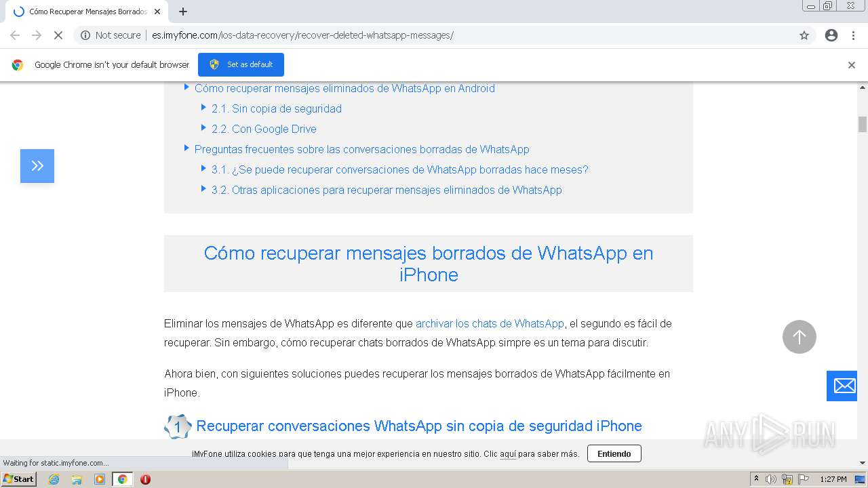
Task: Open the red Opera taskbar icon
Action: 145,479
